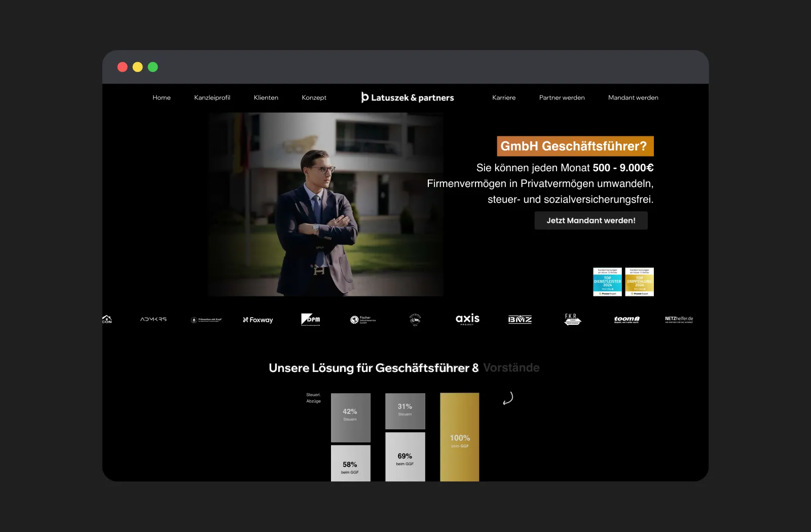Image resolution: width=811 pixels, height=532 pixels.
Task: Click the Fischer Industrieservice logo
Action: [363, 320]
